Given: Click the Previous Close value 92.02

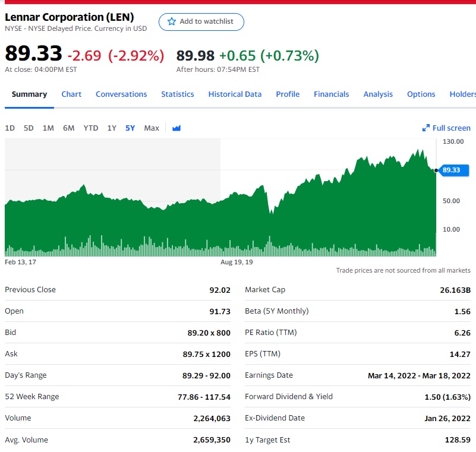Looking at the screenshot, I should pos(220,290).
